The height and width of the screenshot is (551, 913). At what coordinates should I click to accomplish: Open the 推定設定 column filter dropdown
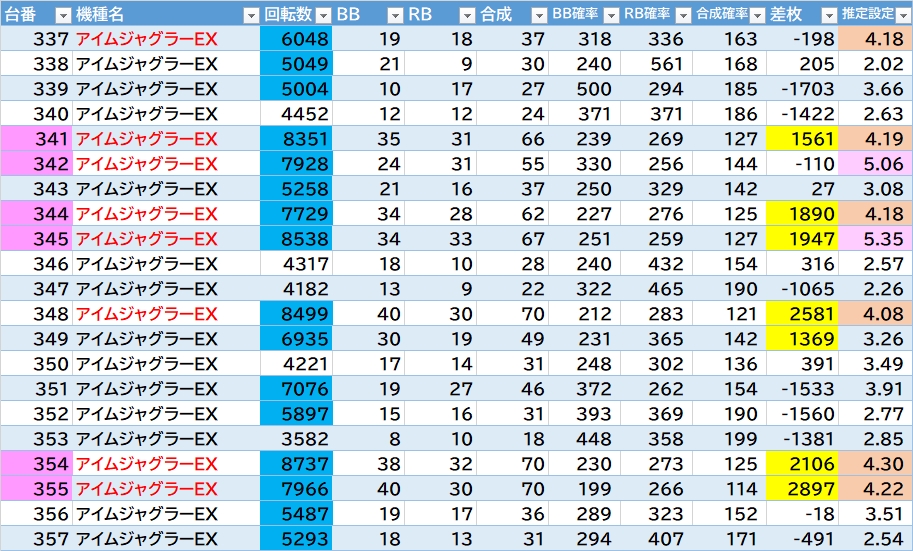904,16
